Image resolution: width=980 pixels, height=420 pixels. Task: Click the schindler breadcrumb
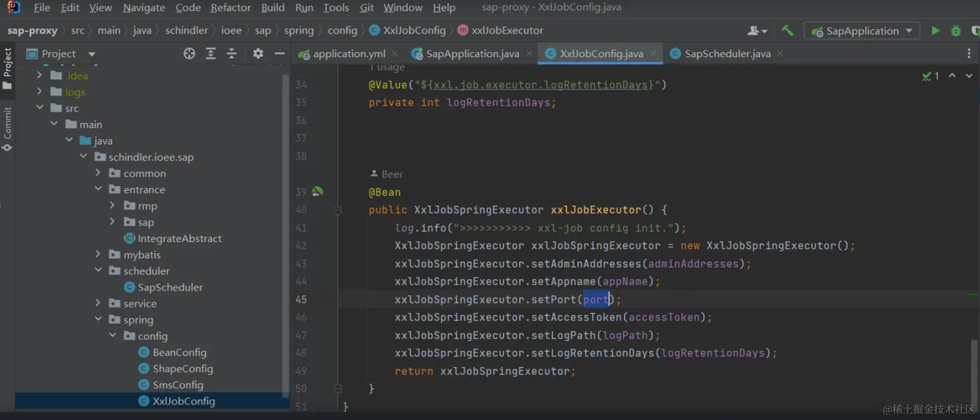(186, 31)
